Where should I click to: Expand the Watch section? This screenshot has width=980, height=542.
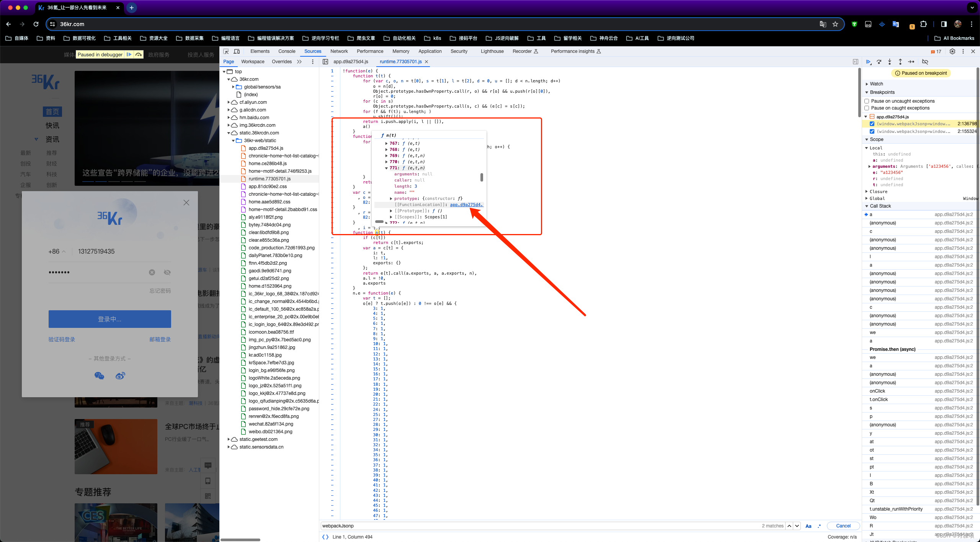coord(867,84)
